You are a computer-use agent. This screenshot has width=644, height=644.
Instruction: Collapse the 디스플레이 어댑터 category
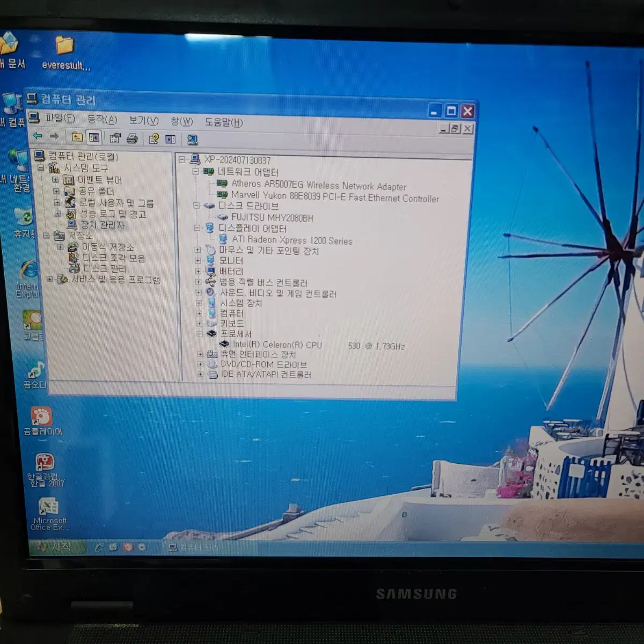point(196,228)
